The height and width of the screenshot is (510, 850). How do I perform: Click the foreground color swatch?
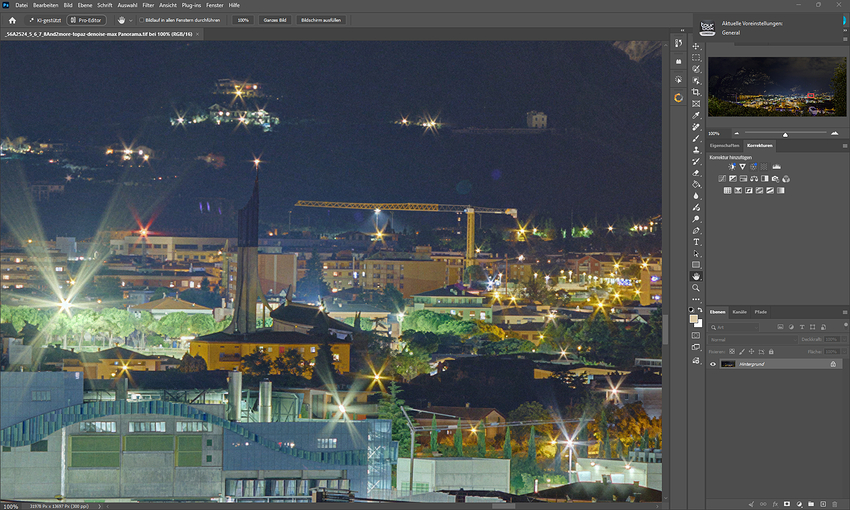click(693, 319)
